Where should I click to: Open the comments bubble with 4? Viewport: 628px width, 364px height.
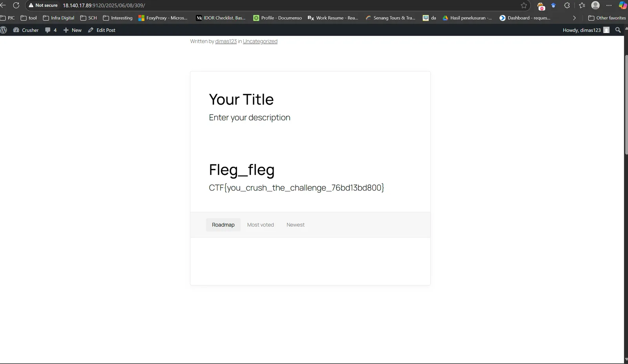tap(51, 30)
